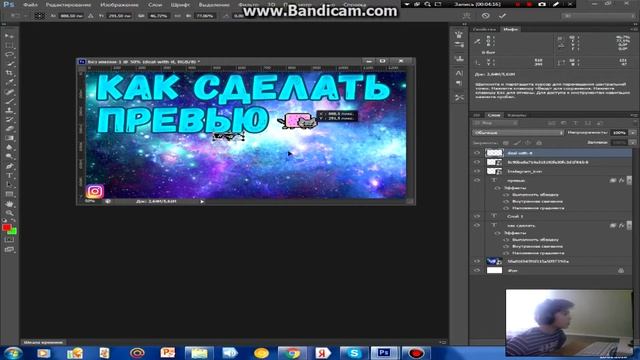This screenshot has width=640, height=360.
Task: Click the opacity 100% value field
Action: [619, 133]
